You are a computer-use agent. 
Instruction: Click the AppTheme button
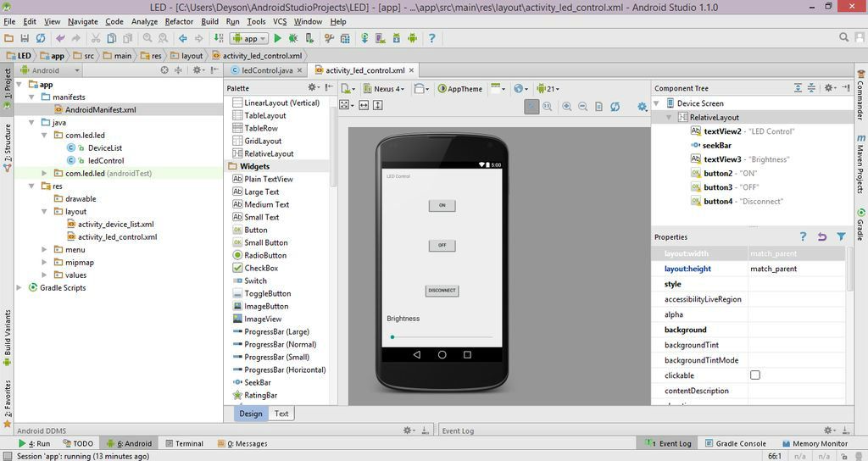tap(459, 88)
